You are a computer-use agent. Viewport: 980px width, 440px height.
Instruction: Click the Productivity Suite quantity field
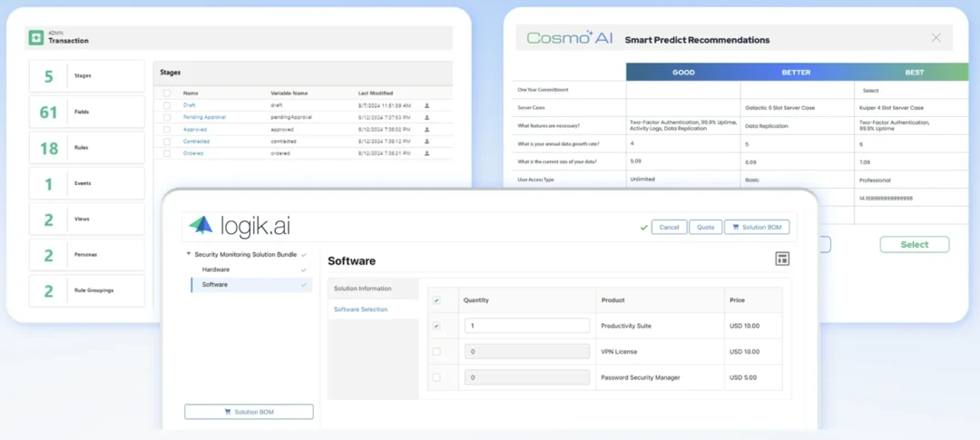coord(526,326)
